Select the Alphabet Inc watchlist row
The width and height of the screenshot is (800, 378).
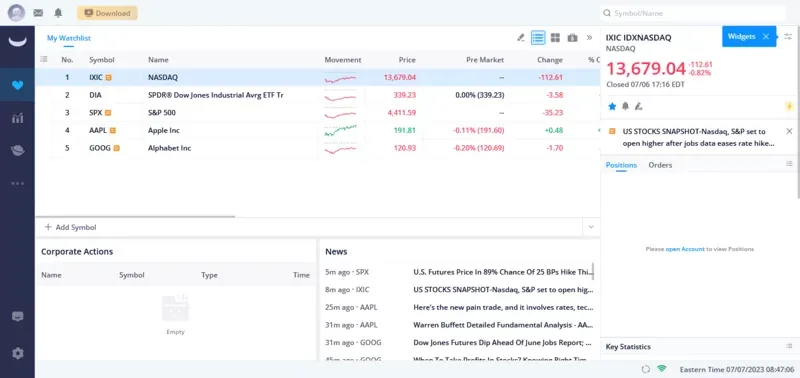pos(317,148)
